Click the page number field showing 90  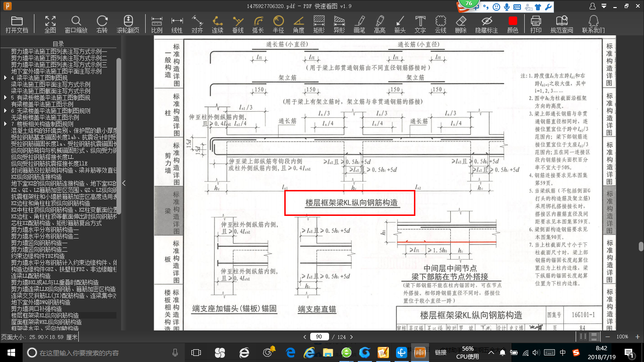point(319,337)
